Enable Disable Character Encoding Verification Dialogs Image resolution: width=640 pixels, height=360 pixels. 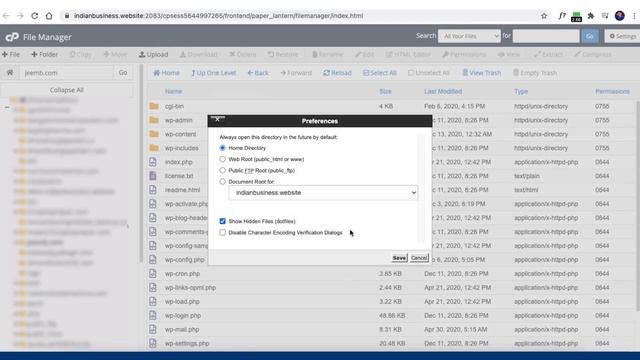(x=222, y=233)
